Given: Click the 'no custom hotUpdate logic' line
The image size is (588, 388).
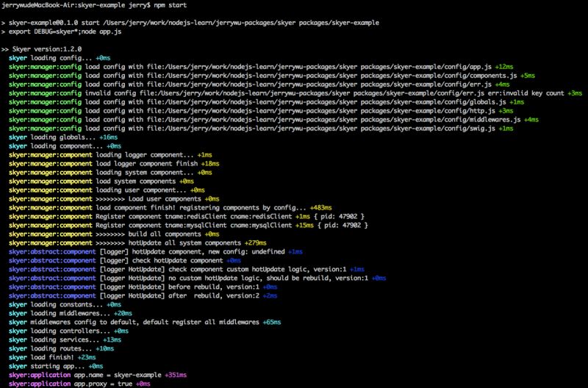Looking at the screenshot, I should coord(197,279).
